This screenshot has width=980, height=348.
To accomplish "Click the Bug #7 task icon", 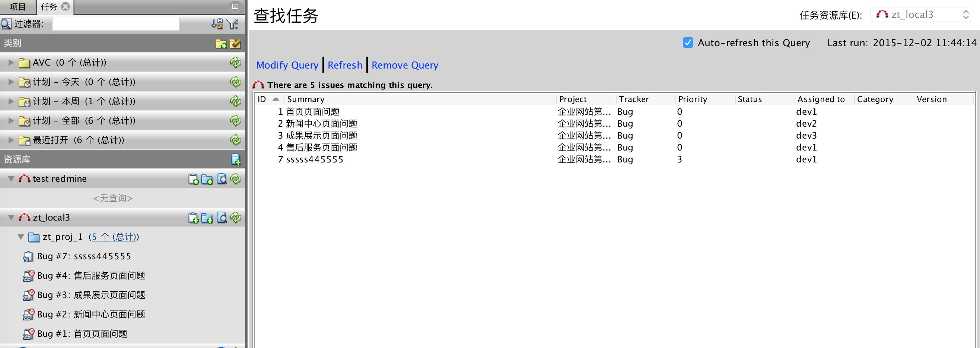I will pos(28,257).
